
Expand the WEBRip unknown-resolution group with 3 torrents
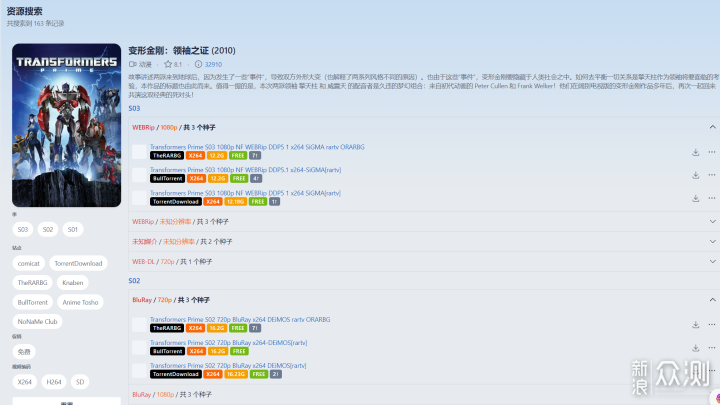[712, 221]
